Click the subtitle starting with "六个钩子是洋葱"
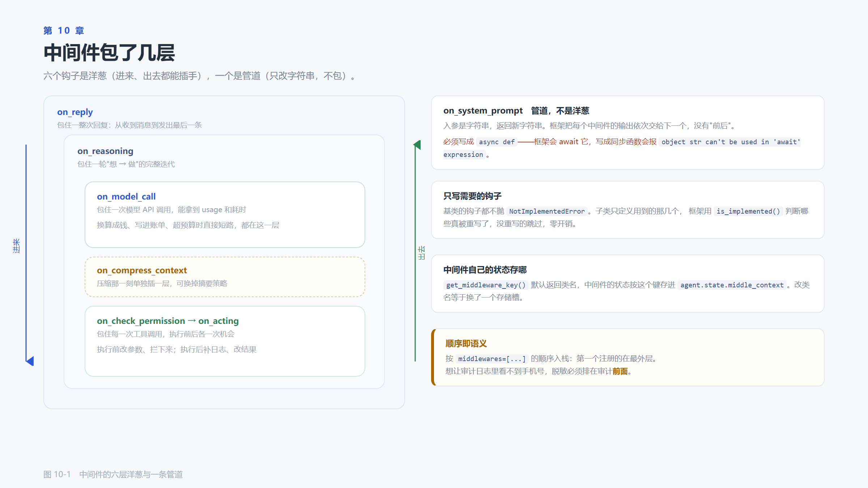This screenshot has width=868, height=488. 200,76
